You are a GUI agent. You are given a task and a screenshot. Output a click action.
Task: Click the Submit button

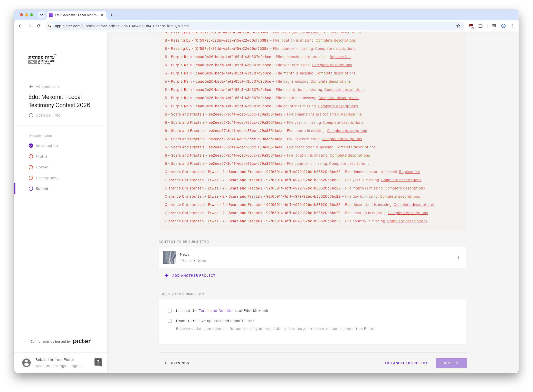click(451, 363)
